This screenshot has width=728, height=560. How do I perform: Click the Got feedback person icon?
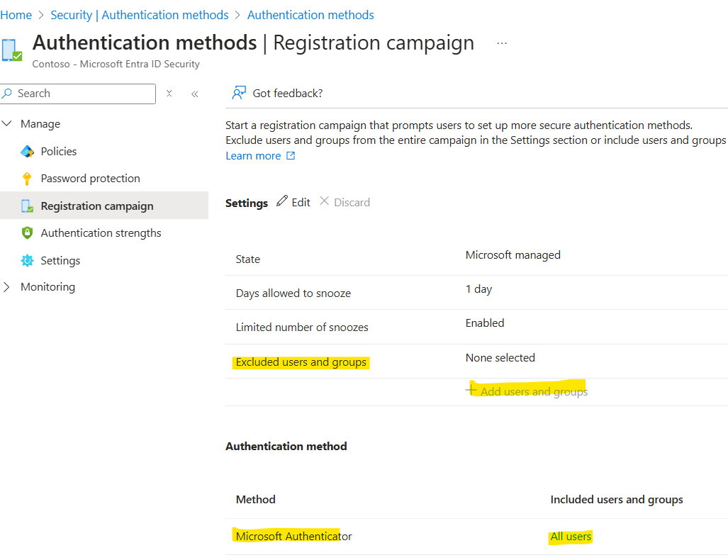coord(240,94)
